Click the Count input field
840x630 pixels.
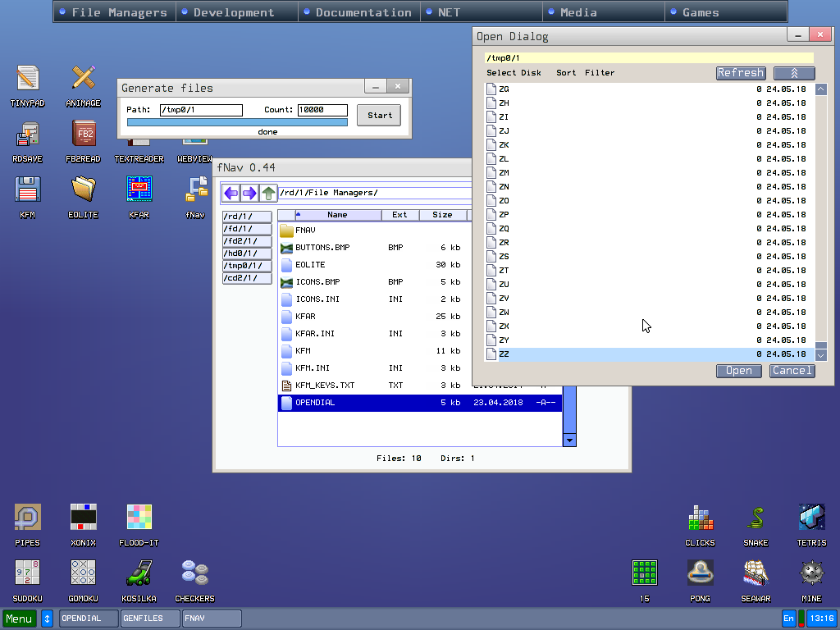click(x=322, y=110)
